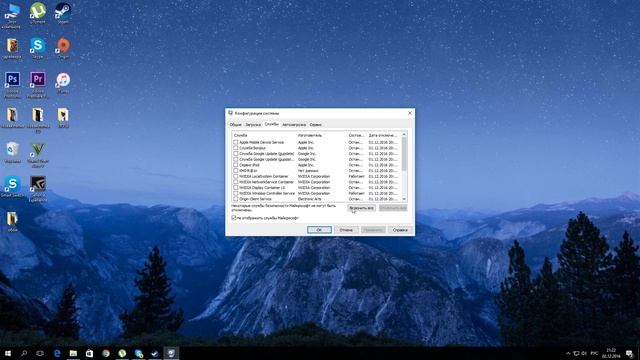The height and width of the screenshot is (360, 640).
Task: Check Origin Client Service checkbox
Action: coord(236,199)
